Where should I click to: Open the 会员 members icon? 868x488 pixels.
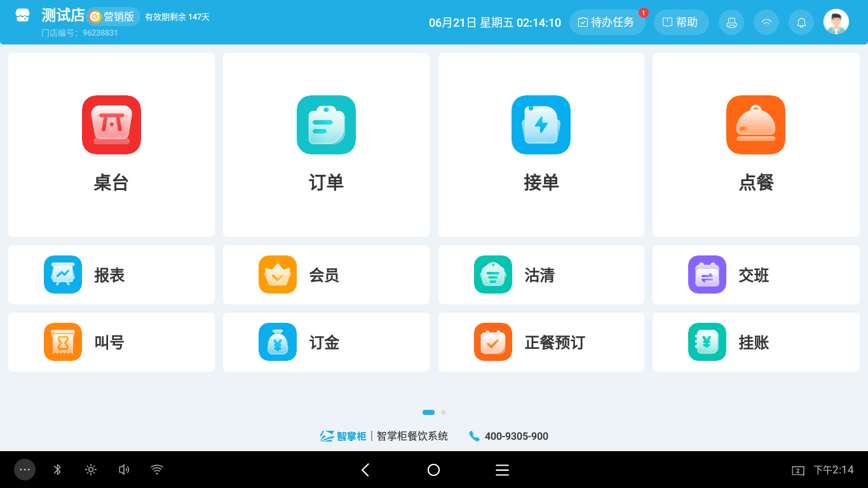[278, 274]
